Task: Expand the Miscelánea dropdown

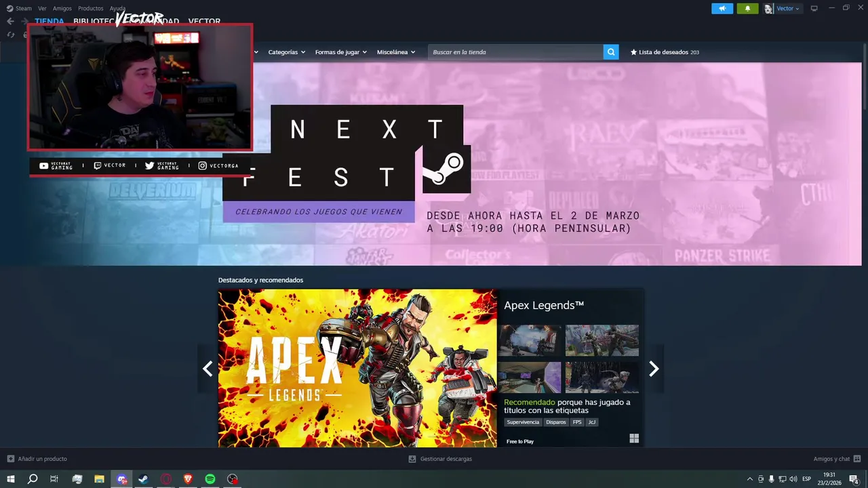Action: point(396,52)
